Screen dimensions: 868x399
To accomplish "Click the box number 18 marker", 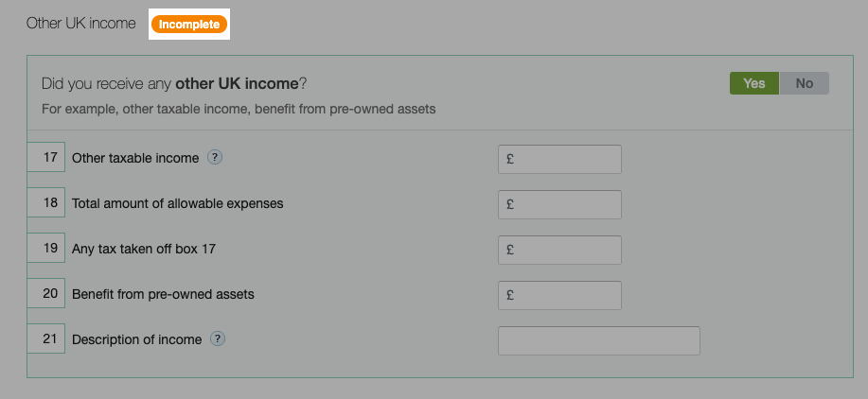I will (46, 202).
